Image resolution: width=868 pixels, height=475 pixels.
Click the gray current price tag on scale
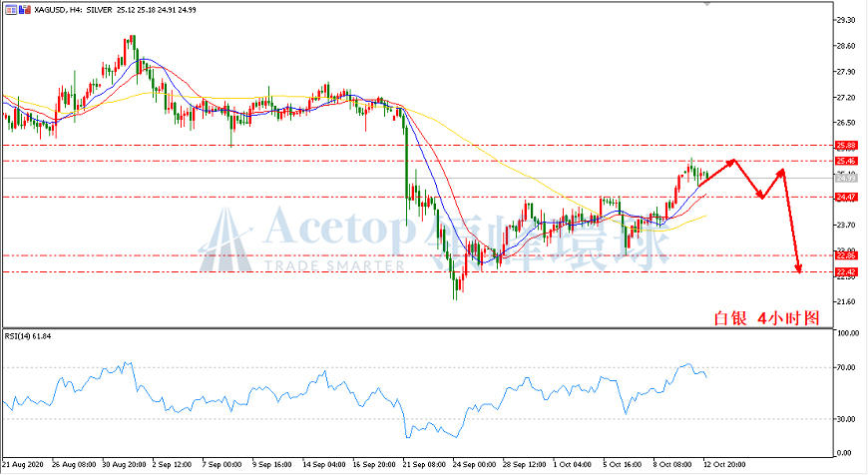click(x=846, y=178)
